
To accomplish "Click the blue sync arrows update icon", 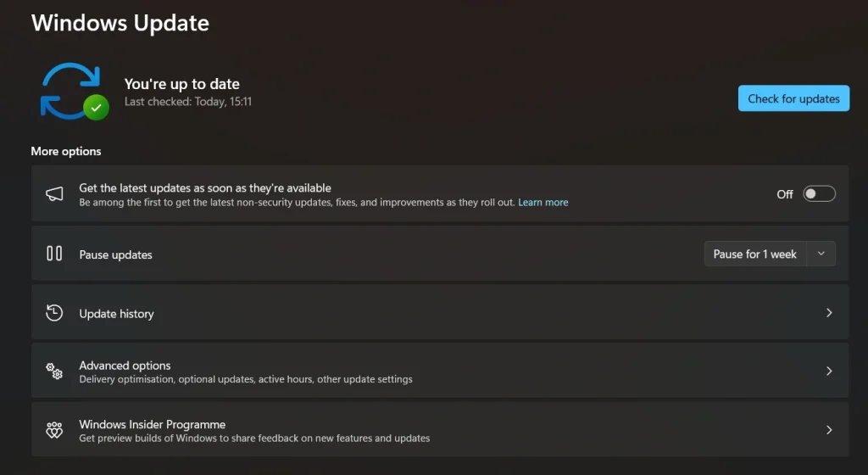I will [x=68, y=90].
